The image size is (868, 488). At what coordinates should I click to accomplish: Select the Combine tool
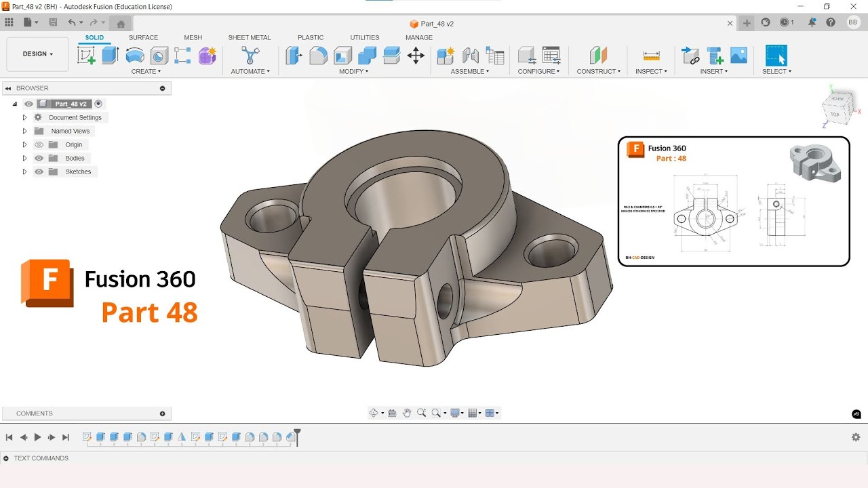click(367, 56)
